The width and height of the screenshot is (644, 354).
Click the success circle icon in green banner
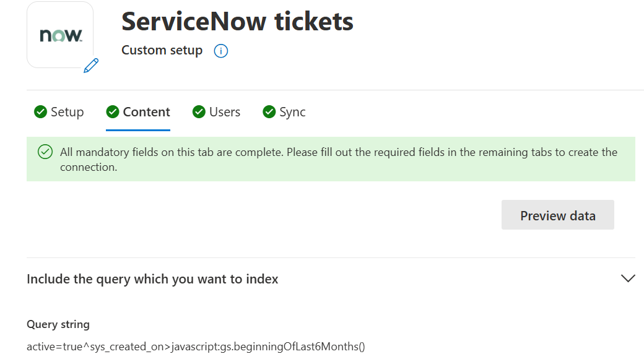pyautogui.click(x=45, y=152)
